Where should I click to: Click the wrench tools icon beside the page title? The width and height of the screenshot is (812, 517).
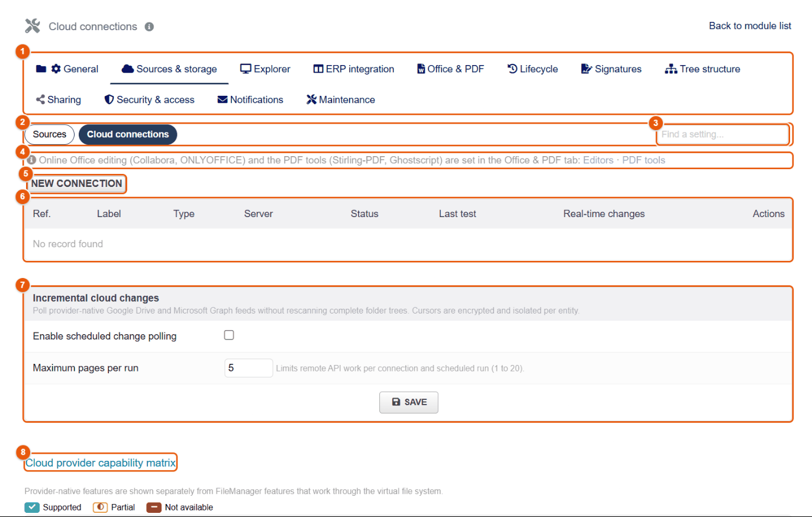tap(33, 26)
